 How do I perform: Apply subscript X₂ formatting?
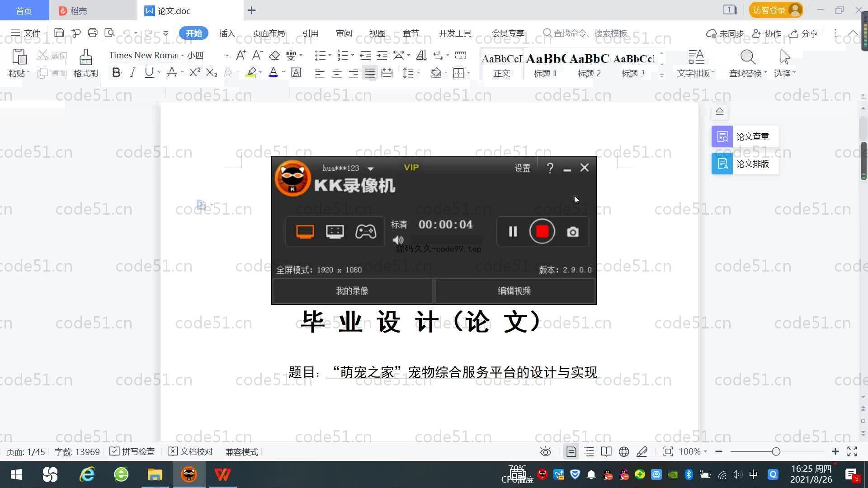(212, 72)
